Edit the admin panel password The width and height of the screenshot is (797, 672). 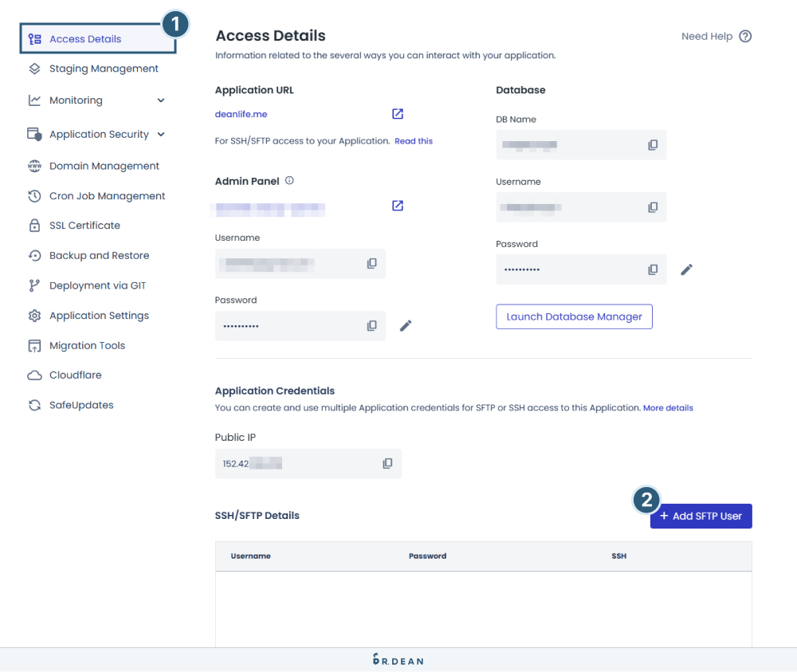pos(405,325)
